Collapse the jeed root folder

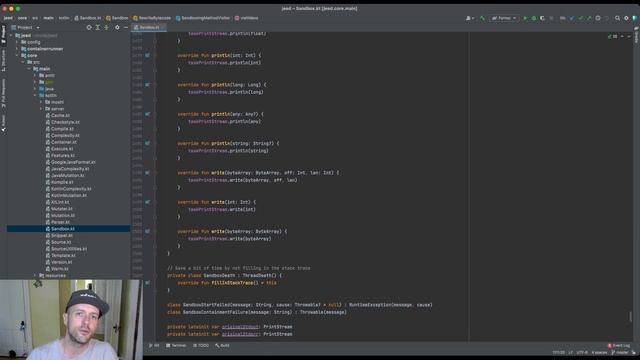(x=11, y=36)
